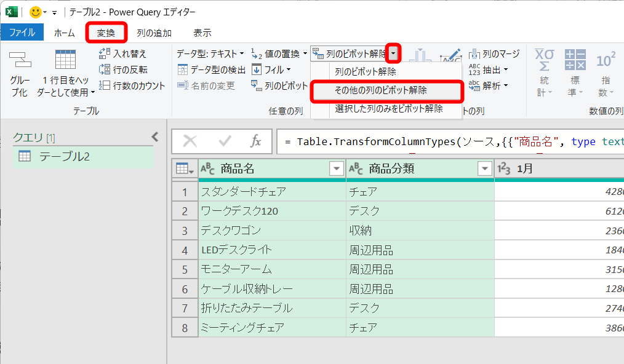Click the 行の反転 button
This screenshot has width=624, height=364.
pyautogui.click(x=123, y=69)
